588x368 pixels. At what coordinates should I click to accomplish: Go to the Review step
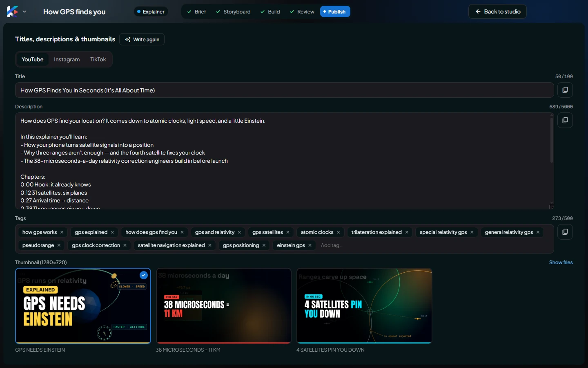(x=302, y=11)
